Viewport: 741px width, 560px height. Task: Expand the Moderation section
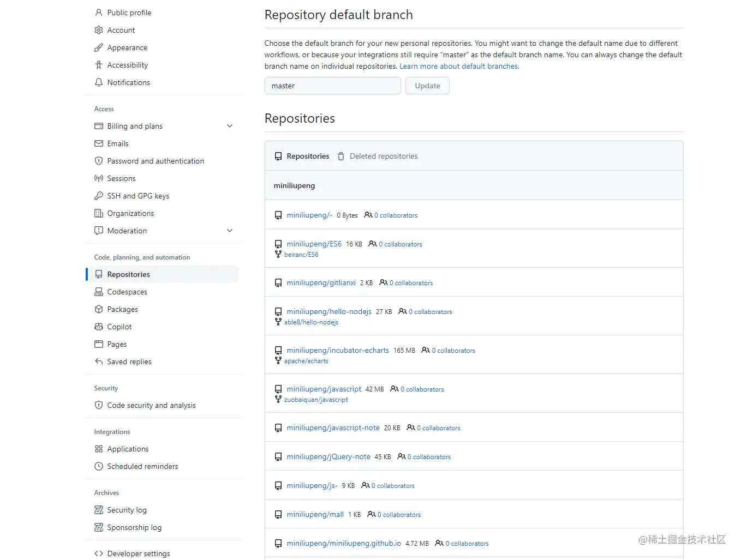(x=230, y=231)
